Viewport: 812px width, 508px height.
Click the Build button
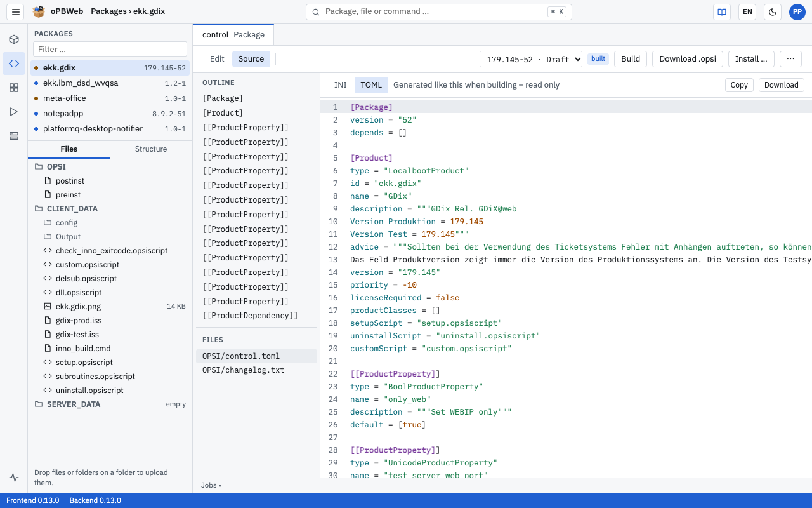tap(631, 59)
